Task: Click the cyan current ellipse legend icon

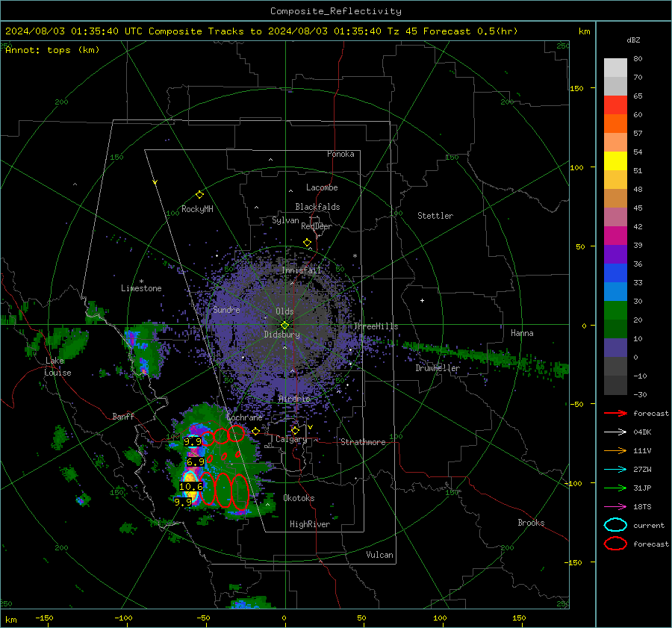Action: coord(615,525)
